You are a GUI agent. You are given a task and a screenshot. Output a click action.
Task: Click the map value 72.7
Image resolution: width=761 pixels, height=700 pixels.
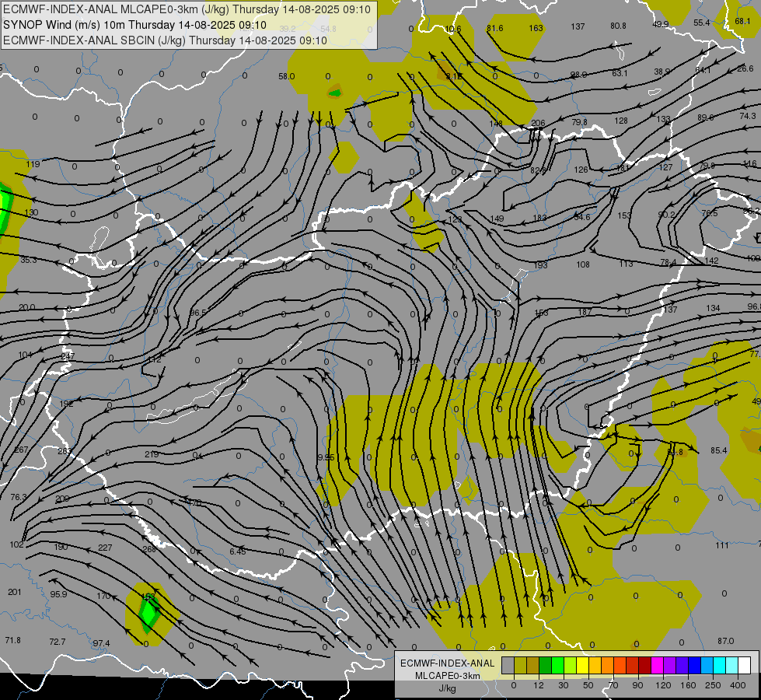point(58,642)
